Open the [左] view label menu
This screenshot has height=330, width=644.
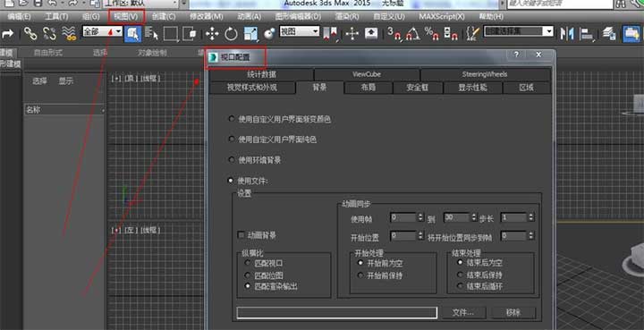131,230
